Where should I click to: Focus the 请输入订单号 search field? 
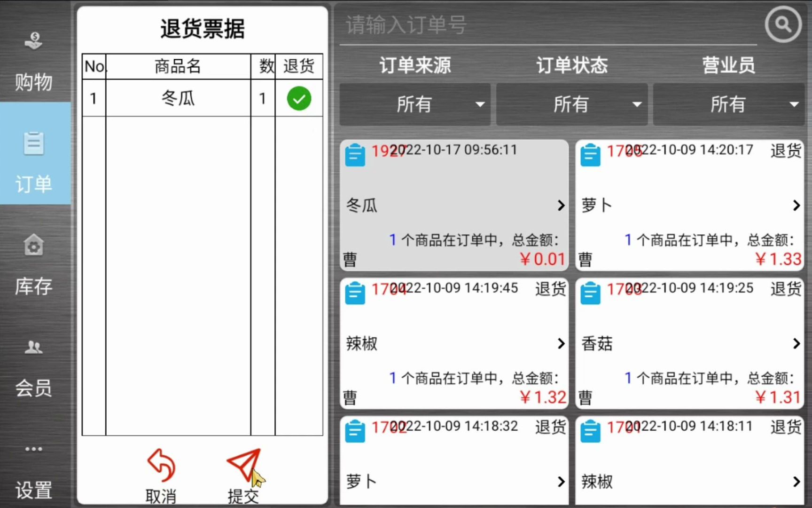pos(548,25)
